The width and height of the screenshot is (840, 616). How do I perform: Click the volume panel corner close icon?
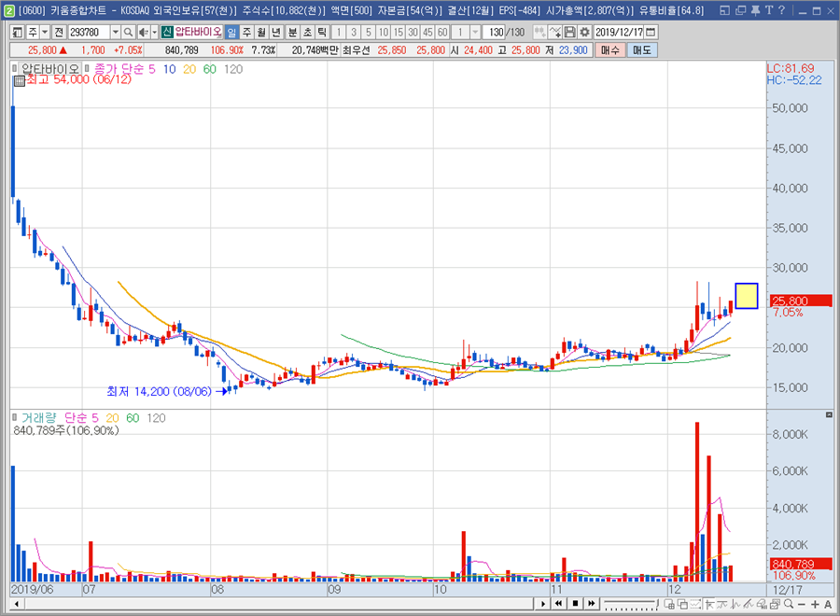[x=829, y=414]
